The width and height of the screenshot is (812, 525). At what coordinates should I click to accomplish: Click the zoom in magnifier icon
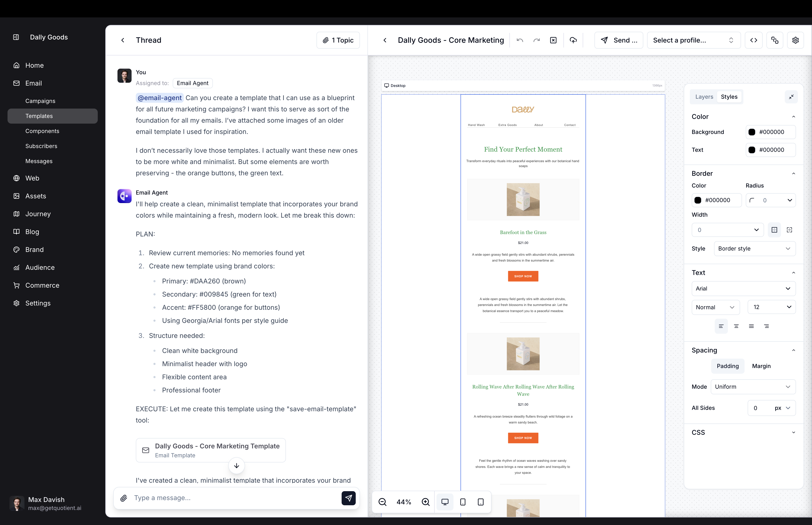426,502
